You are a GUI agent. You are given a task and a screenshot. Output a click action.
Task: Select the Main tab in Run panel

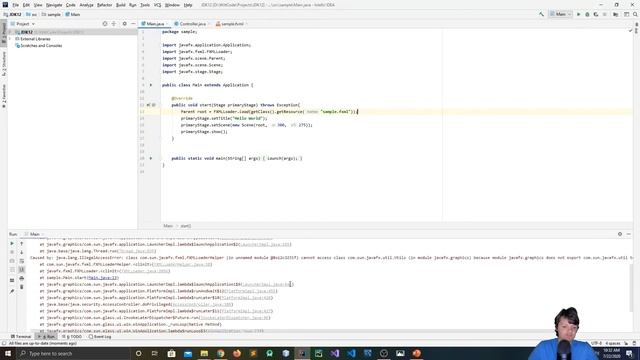tap(34, 234)
